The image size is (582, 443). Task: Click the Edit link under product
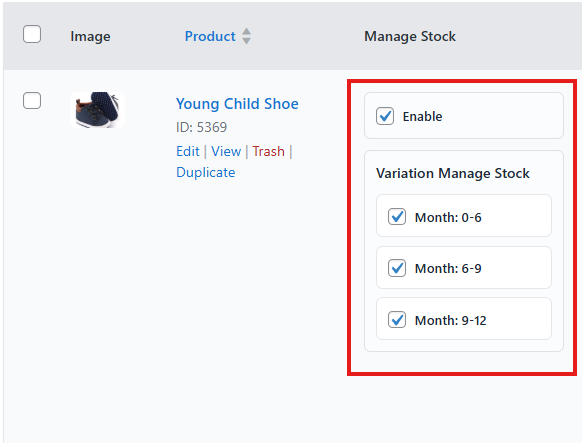pos(188,151)
